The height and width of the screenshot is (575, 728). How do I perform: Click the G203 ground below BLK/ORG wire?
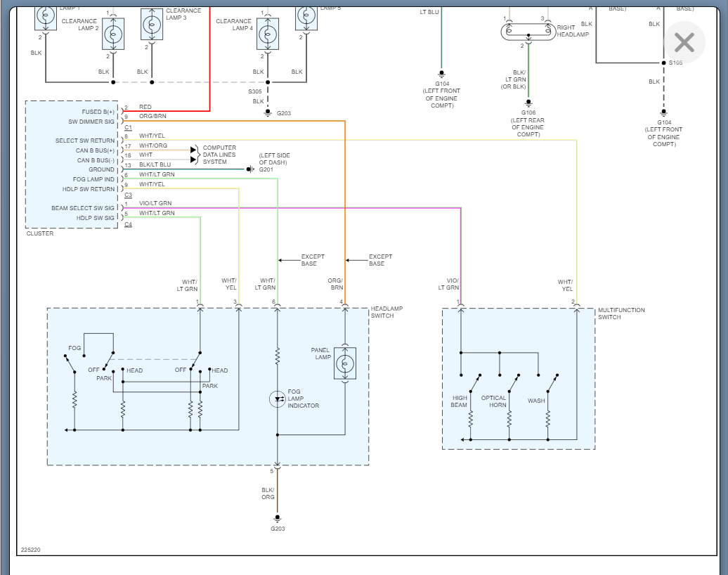pyautogui.click(x=278, y=518)
